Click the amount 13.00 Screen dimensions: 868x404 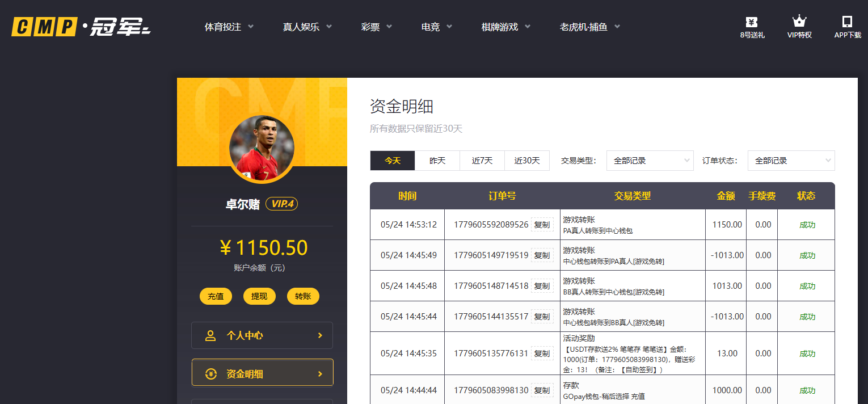pyautogui.click(x=727, y=354)
